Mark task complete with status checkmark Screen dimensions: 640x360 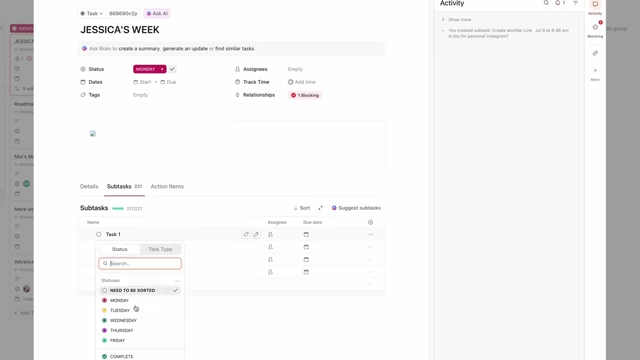click(x=172, y=69)
